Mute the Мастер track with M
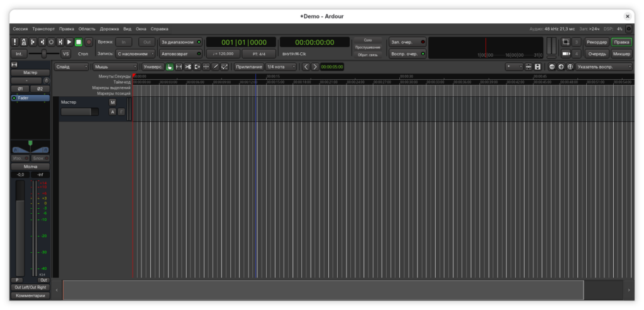 112,102
